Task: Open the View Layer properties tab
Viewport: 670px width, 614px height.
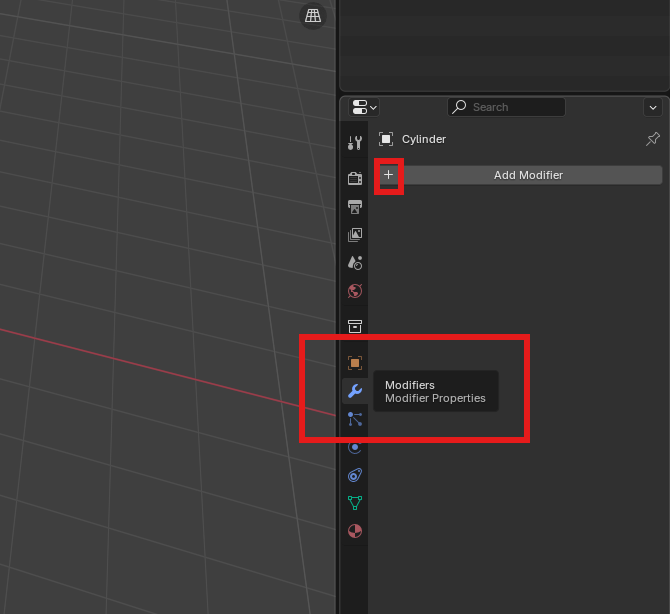Action: click(x=355, y=235)
